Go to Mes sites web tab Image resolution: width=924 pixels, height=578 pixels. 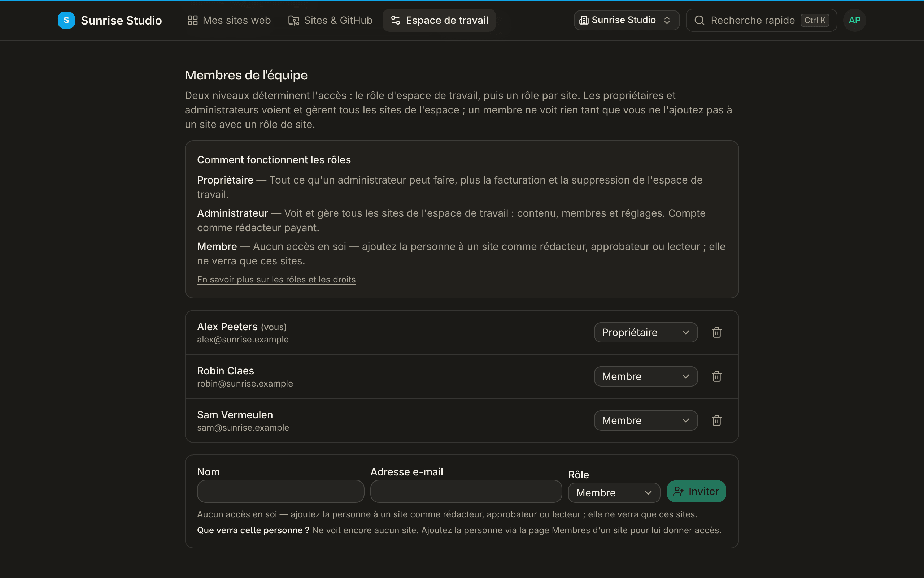[x=229, y=20]
